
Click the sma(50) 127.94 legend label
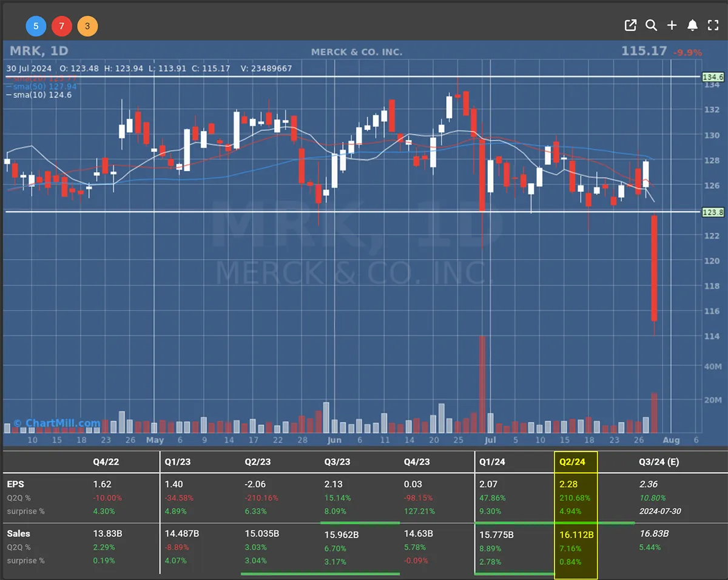[x=42, y=86]
